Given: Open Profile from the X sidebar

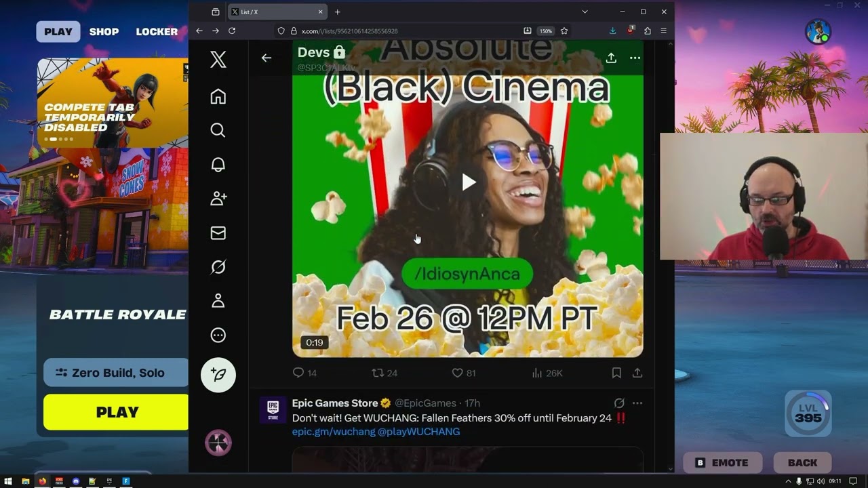Looking at the screenshot, I should [x=218, y=301].
